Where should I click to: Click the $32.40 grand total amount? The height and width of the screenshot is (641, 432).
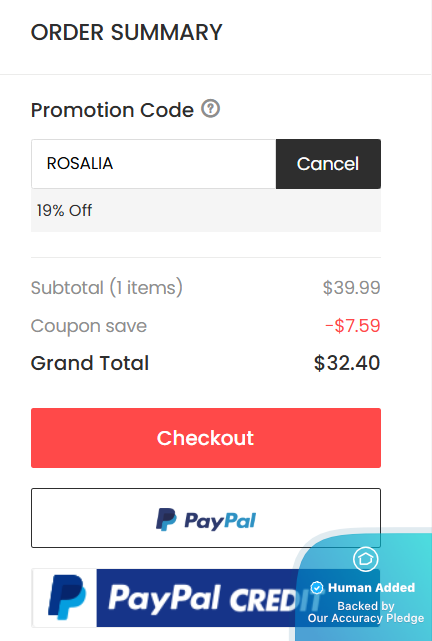coord(347,363)
